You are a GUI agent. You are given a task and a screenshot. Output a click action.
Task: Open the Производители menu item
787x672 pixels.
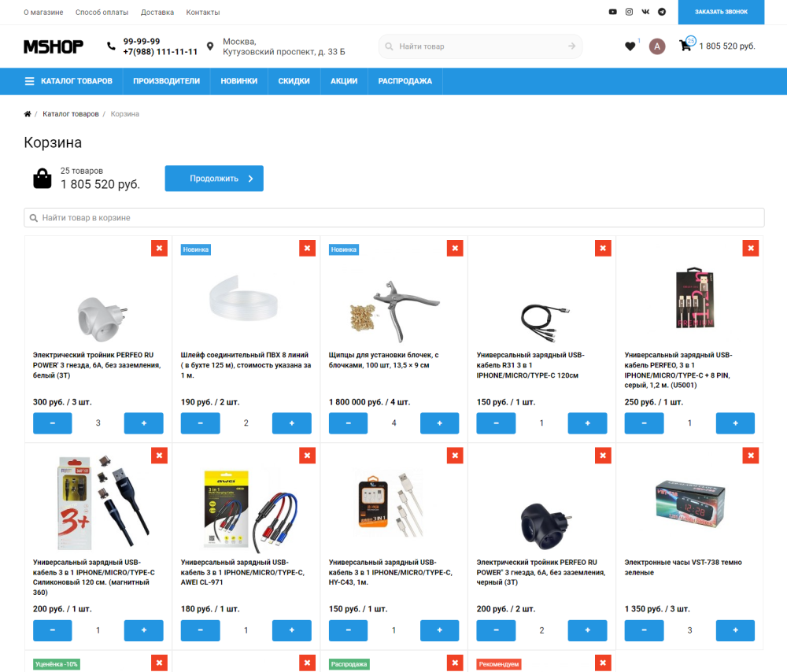coord(167,81)
